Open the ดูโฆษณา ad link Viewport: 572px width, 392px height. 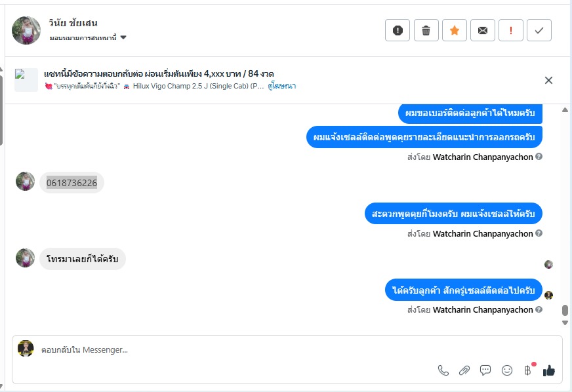pyautogui.click(x=281, y=86)
